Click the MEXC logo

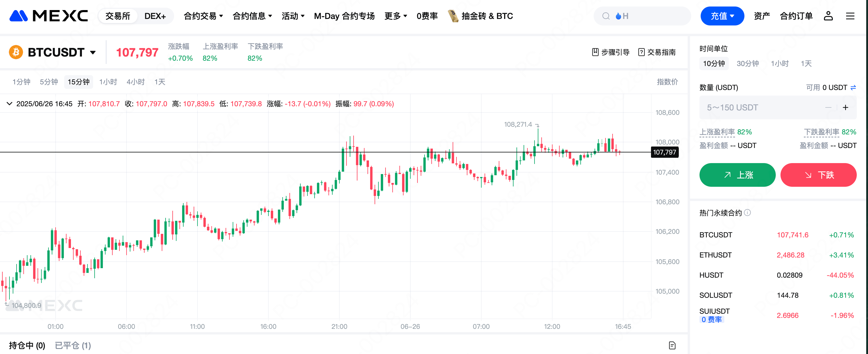(48, 16)
